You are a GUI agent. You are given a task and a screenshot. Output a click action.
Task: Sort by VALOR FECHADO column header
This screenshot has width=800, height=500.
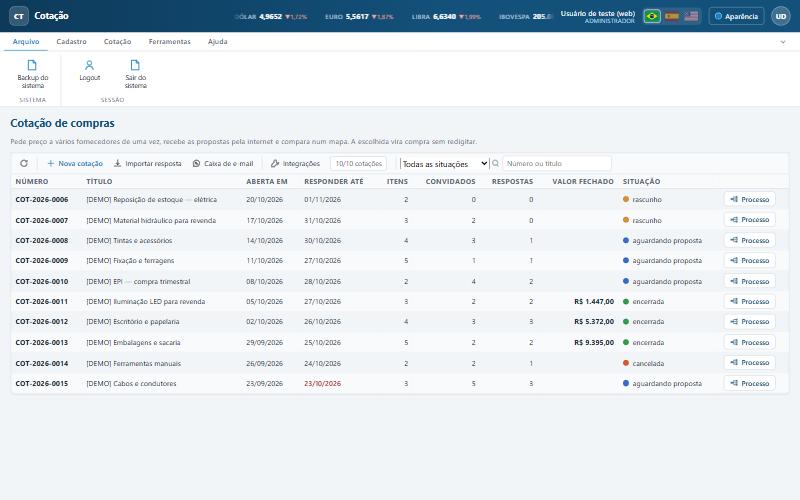tap(583, 181)
